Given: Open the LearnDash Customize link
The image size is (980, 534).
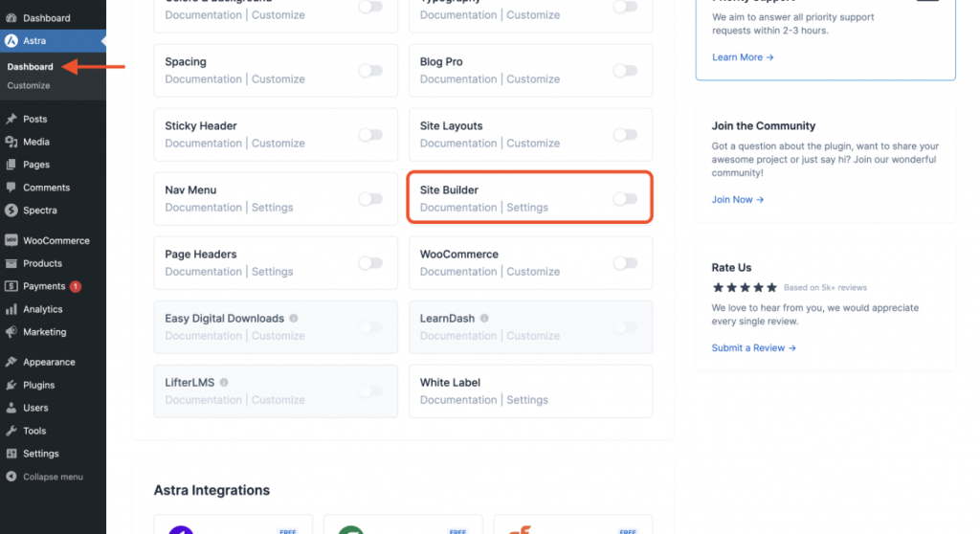Looking at the screenshot, I should pyautogui.click(x=533, y=336).
